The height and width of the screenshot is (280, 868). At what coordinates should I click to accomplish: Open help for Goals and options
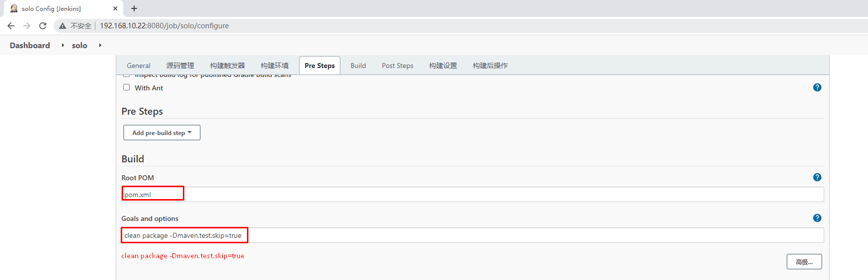pos(817,218)
